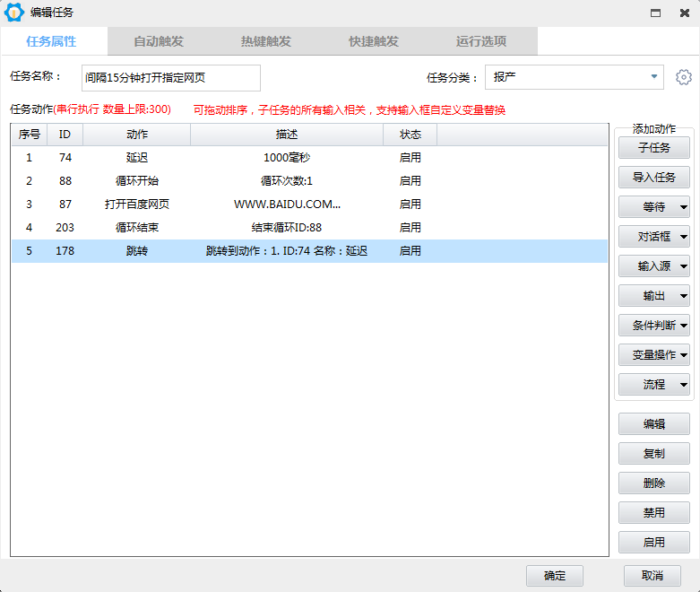Click the app logo in title bar
This screenshot has height=592, width=700.
click(13, 13)
